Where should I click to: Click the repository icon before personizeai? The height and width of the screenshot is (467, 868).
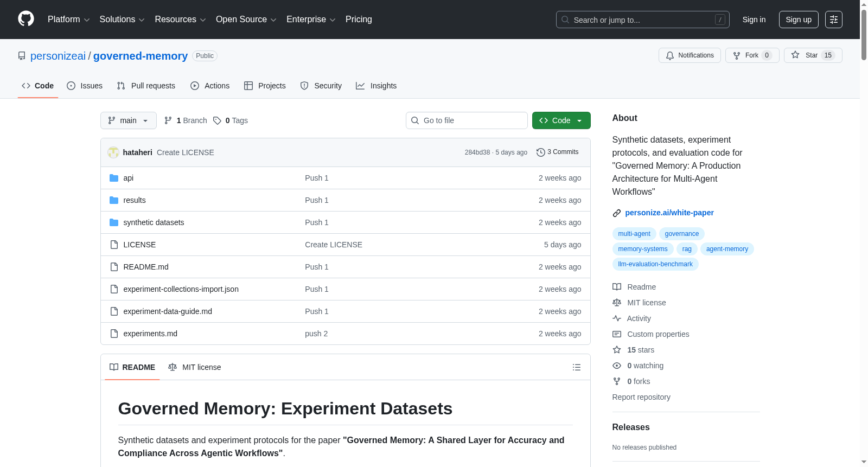pyautogui.click(x=22, y=56)
